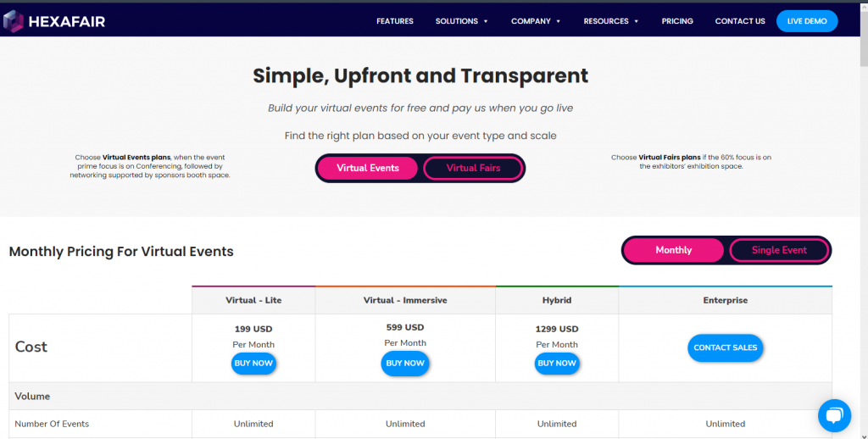Select the Virtual Events plan toggle
Image resolution: width=868 pixels, height=439 pixels.
coord(368,168)
